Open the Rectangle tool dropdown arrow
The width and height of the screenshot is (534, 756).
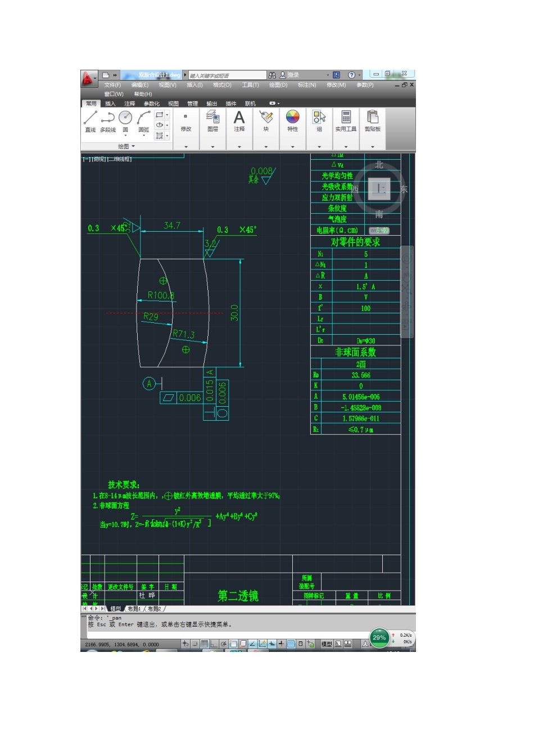point(167,115)
